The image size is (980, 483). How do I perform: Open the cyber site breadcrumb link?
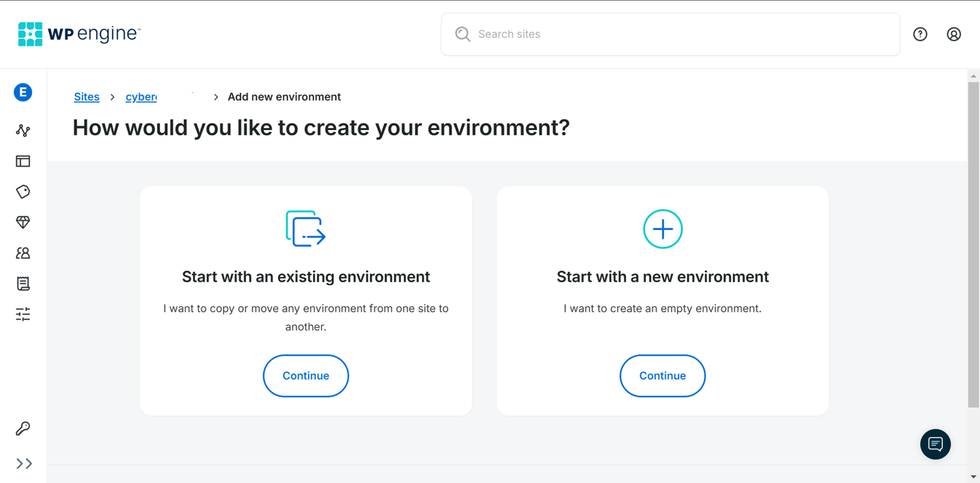coord(141,97)
